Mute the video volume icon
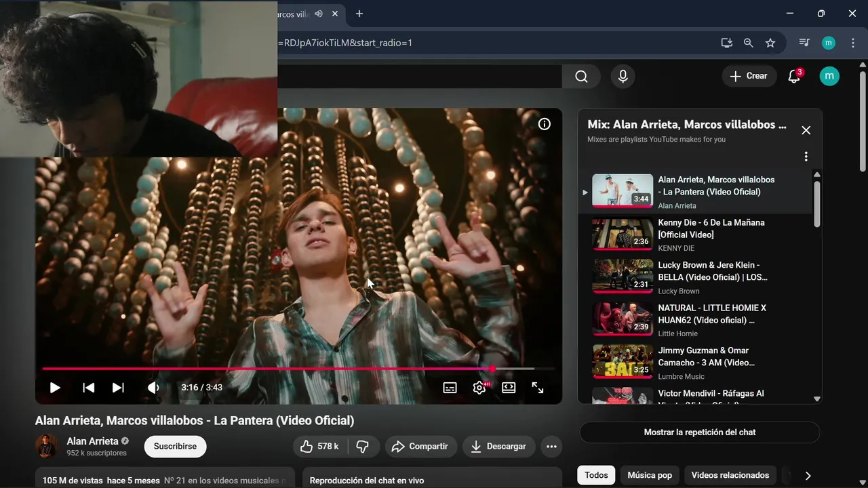This screenshot has width=868, height=488. 153,388
